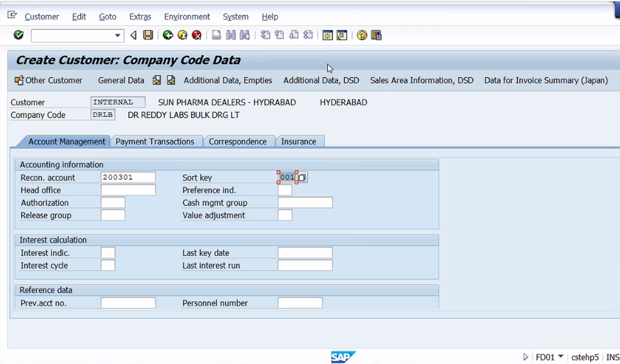Screen dimensions: 620x364
Task: Open the Extras menu
Action: 140,16
